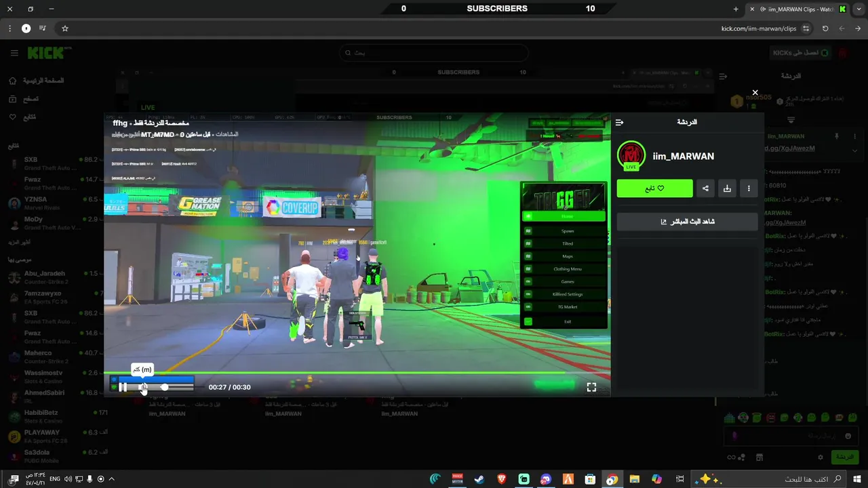Enter fullscreen on the clip player
Viewport: 868px width, 488px height.
click(x=591, y=387)
